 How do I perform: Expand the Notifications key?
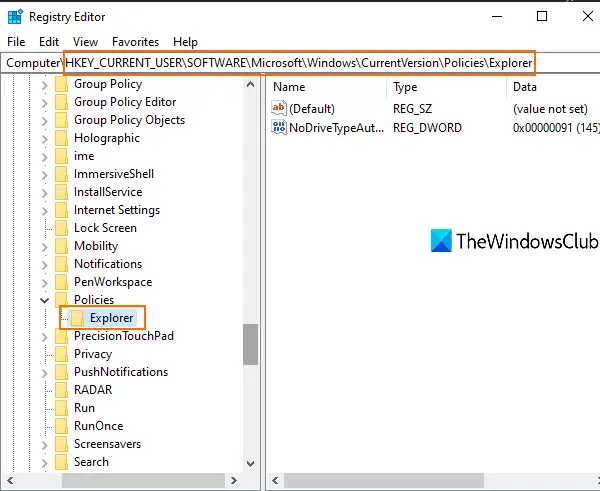[44, 264]
